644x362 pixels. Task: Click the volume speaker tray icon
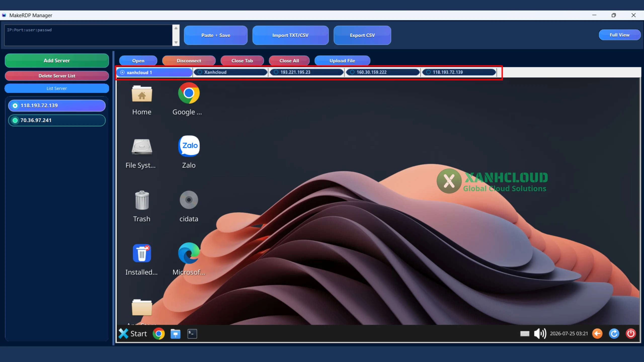coord(540,334)
